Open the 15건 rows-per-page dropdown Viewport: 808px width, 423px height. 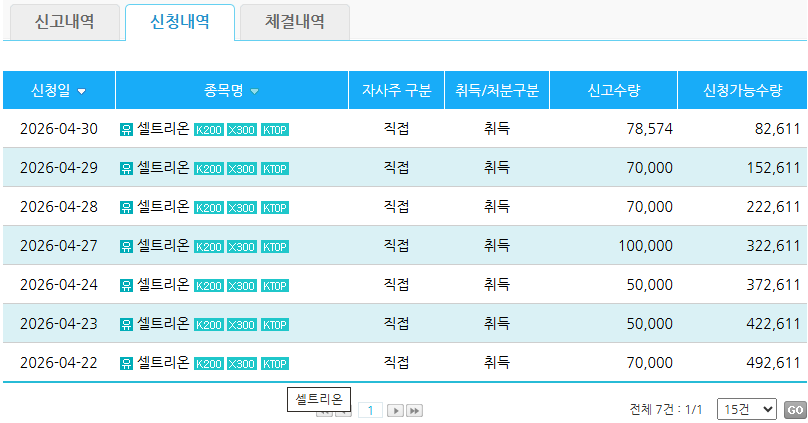pyautogui.click(x=747, y=409)
